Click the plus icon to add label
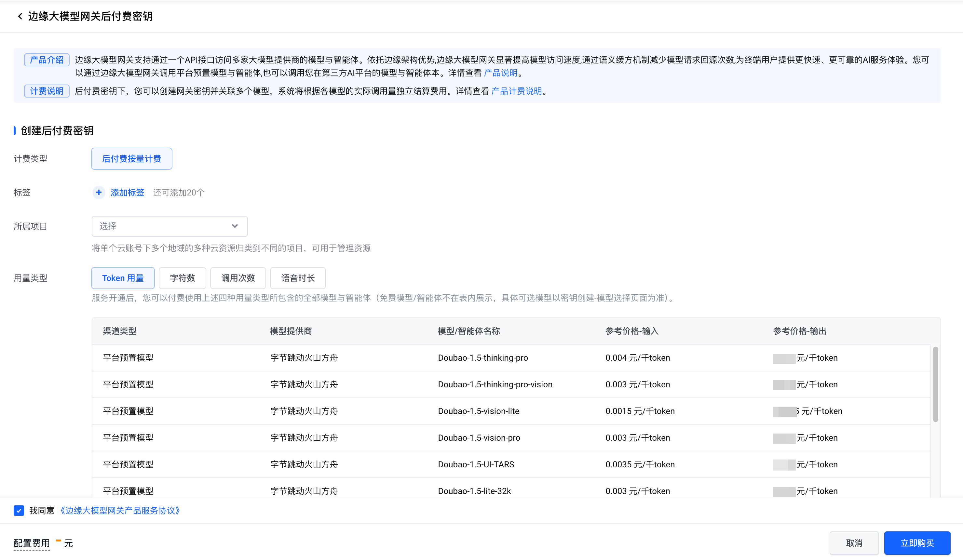Viewport: 963px width, 560px height. [x=99, y=192]
